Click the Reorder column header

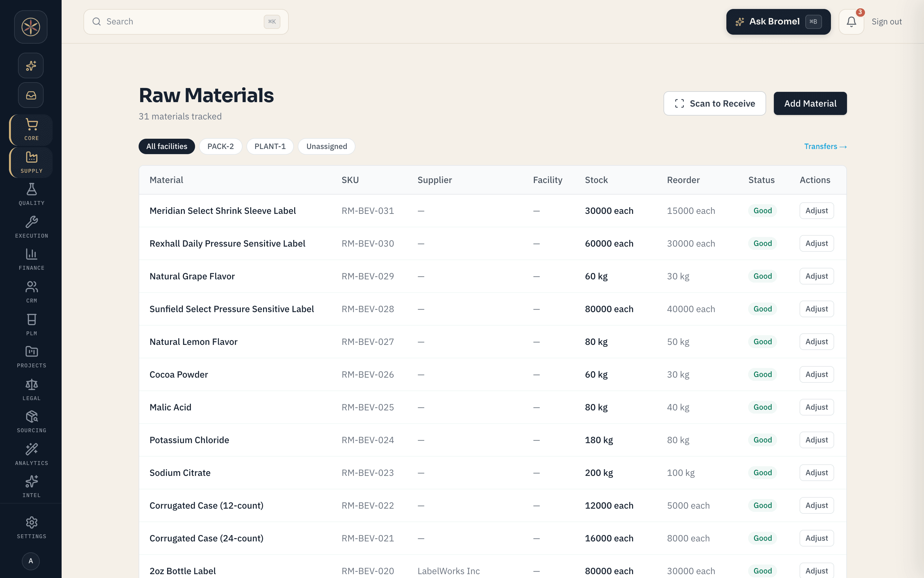(x=683, y=180)
